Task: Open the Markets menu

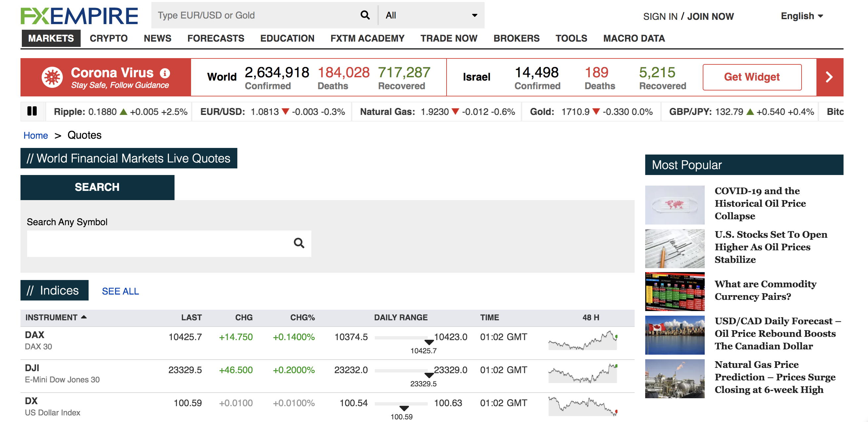Action: click(x=51, y=38)
